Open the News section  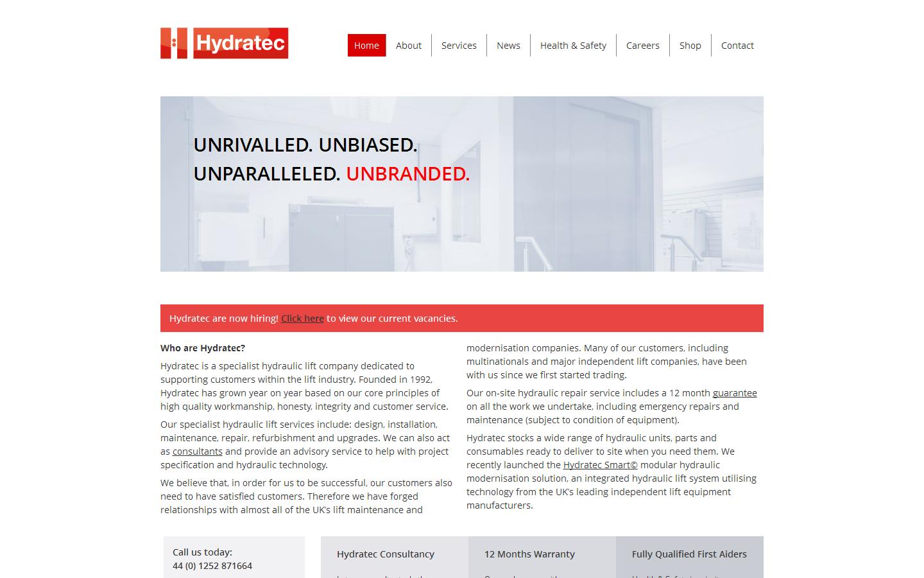(508, 46)
